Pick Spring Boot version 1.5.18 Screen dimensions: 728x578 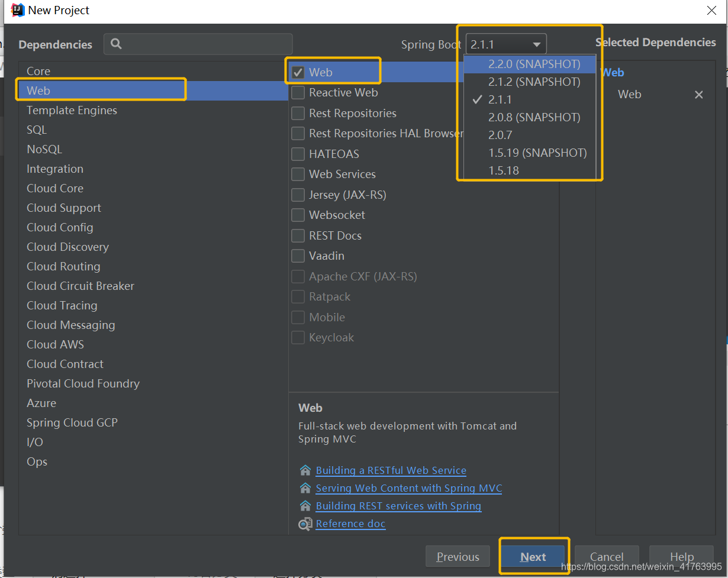(530, 170)
